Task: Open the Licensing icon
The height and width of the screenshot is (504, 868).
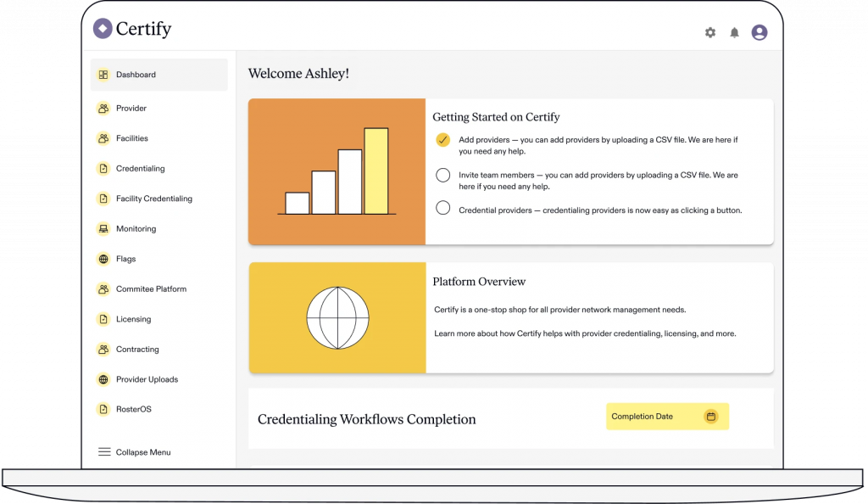Action: (103, 319)
